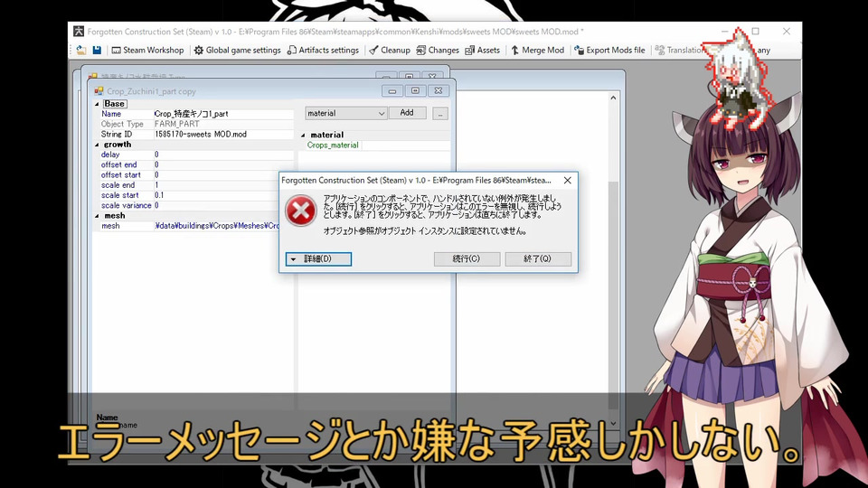
Task: Open the Changes list
Action: pos(438,50)
